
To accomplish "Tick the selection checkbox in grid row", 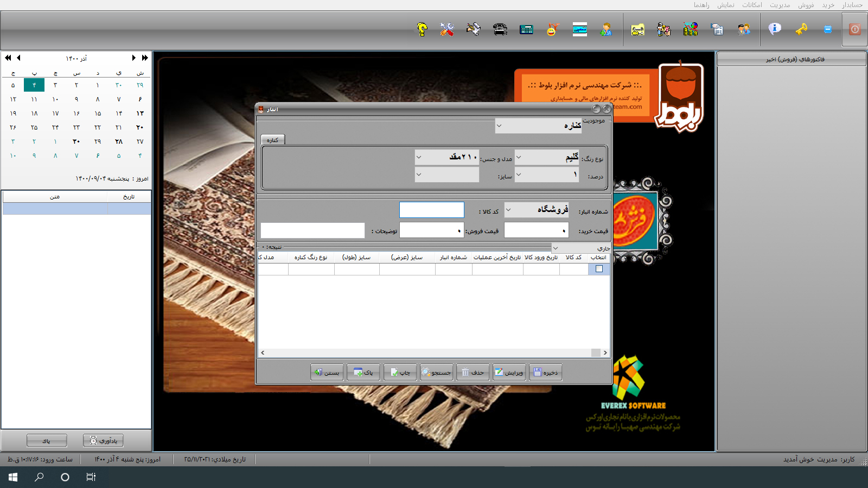I will point(599,269).
